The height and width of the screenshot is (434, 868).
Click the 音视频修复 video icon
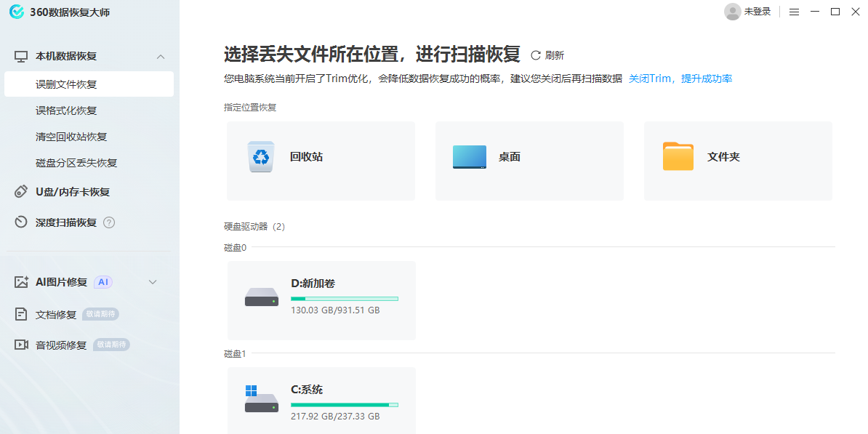click(21, 345)
